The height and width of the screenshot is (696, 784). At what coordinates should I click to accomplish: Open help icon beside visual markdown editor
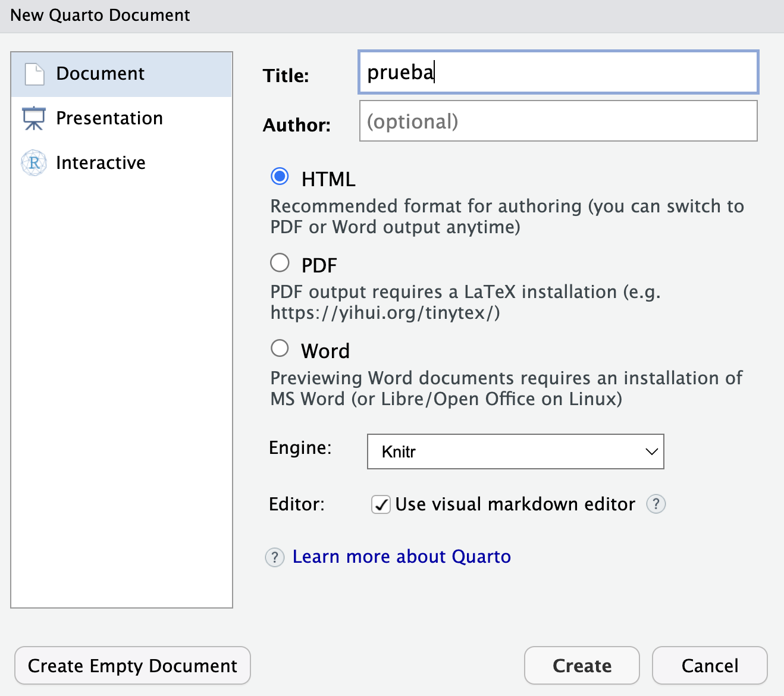tap(656, 504)
